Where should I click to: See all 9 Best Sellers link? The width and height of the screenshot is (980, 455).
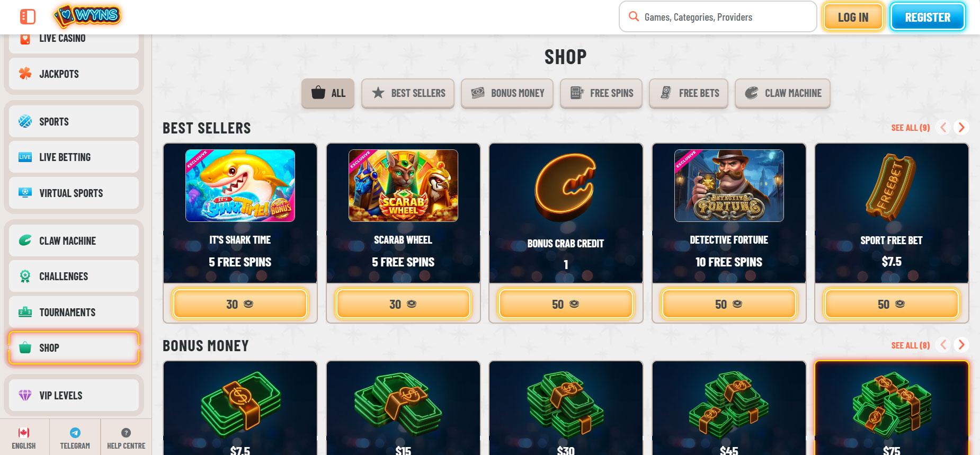coord(910,128)
